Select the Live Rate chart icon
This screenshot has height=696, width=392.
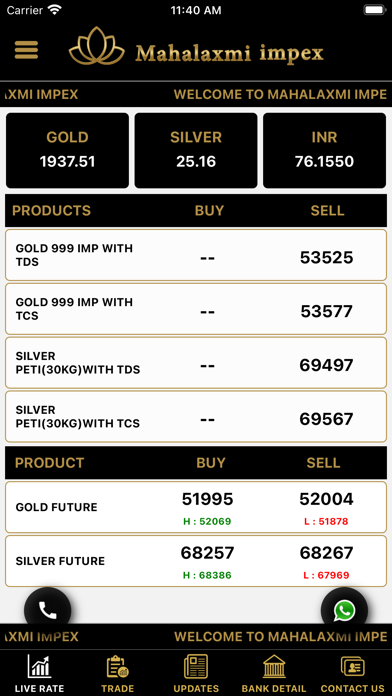click(x=40, y=666)
